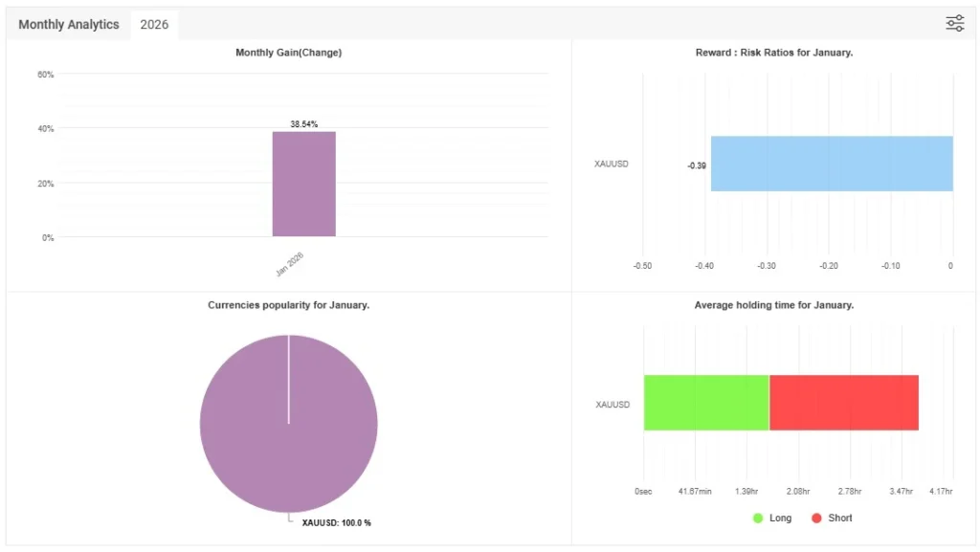Click the 'Reward : Risk Ratios for January' title

click(773, 53)
